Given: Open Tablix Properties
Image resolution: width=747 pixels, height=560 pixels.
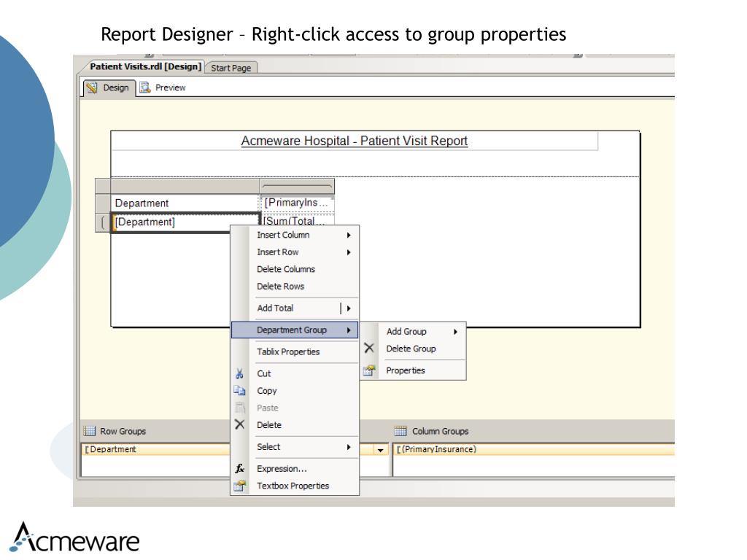Looking at the screenshot, I should [x=295, y=352].
